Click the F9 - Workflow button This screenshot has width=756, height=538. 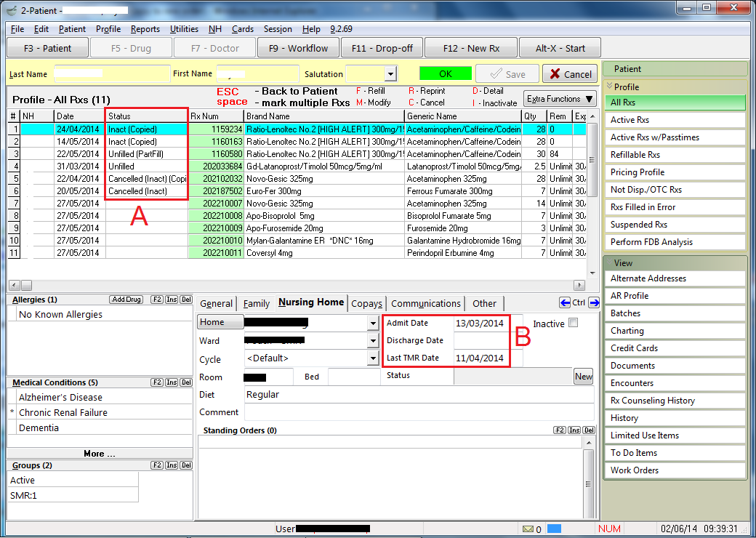298,48
